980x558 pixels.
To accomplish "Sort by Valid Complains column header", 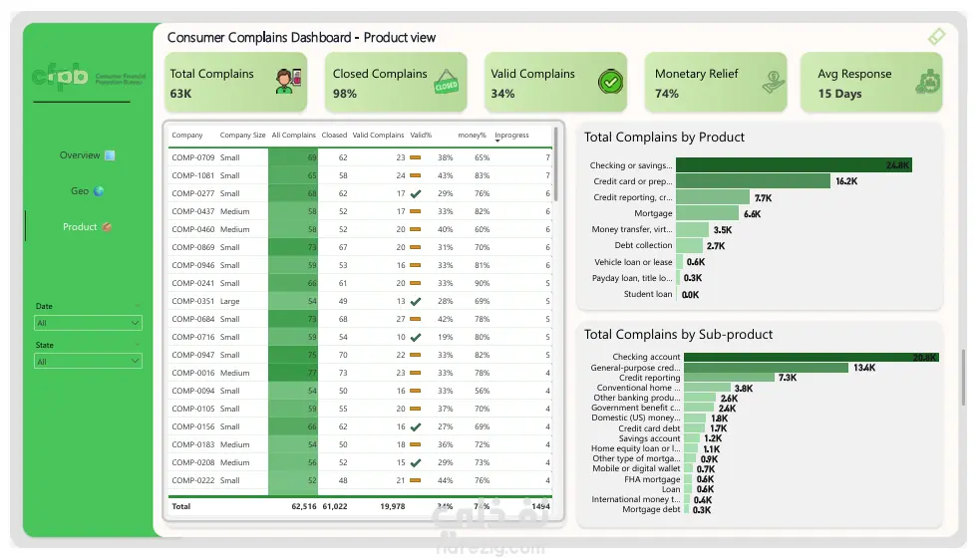I will [378, 135].
